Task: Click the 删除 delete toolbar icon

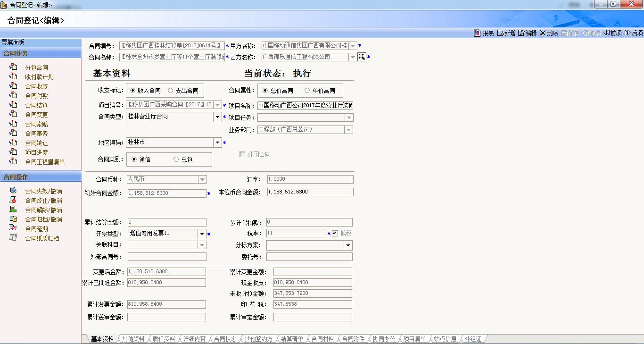Action: [x=543, y=33]
